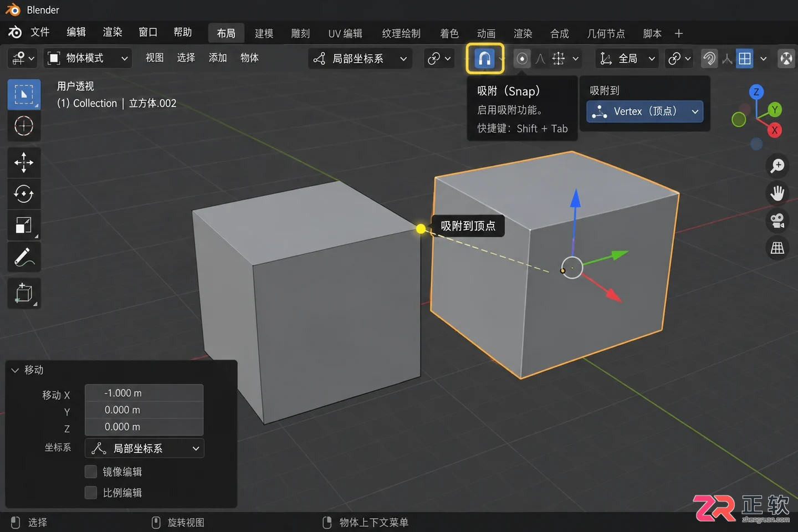The image size is (798, 532).
Task: Select the Add Cube tool
Action: tap(24, 293)
